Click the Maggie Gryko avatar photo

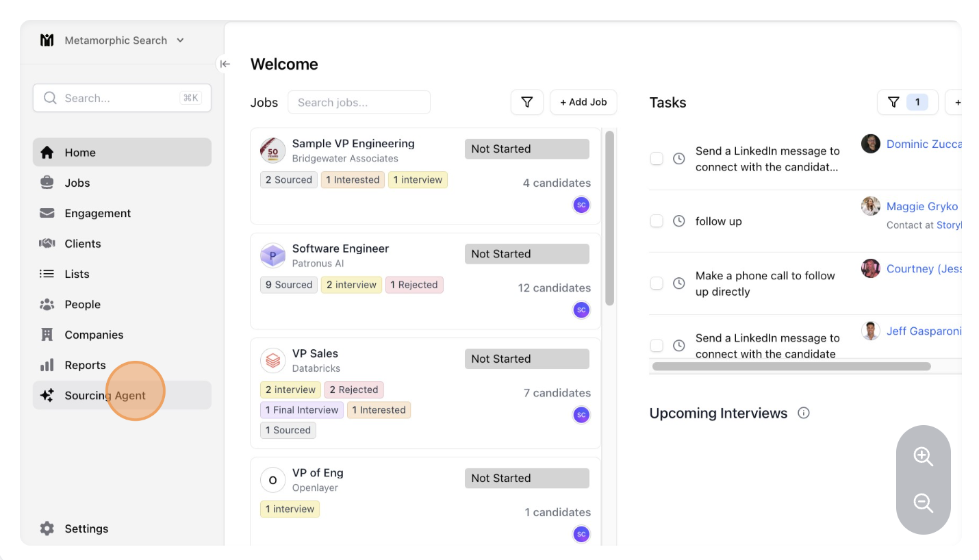(871, 206)
